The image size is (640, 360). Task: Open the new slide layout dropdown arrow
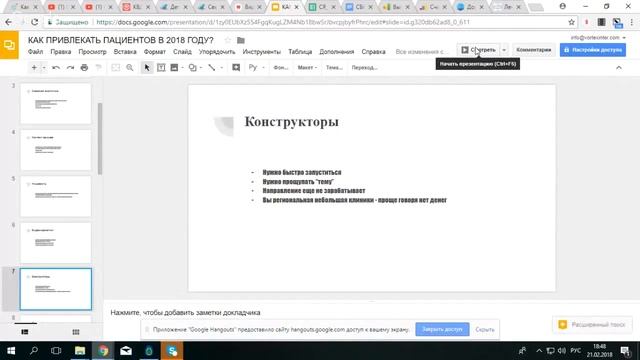44,68
